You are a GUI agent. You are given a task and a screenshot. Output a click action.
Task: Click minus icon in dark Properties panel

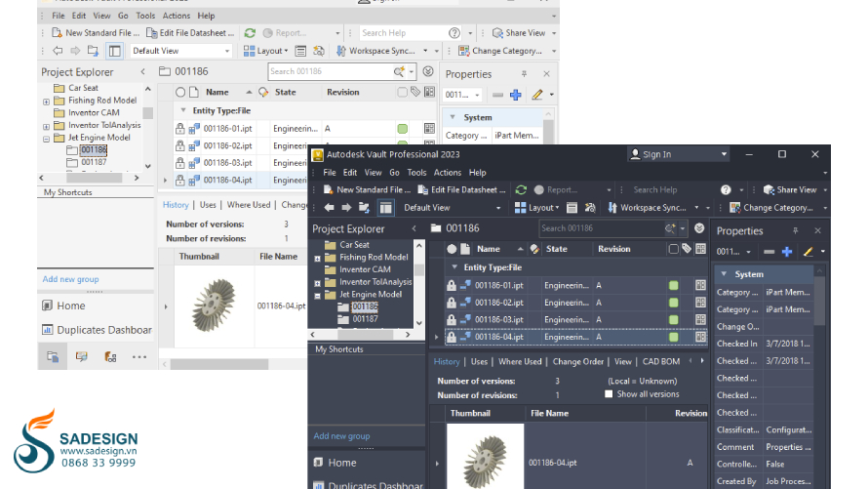[x=769, y=252]
